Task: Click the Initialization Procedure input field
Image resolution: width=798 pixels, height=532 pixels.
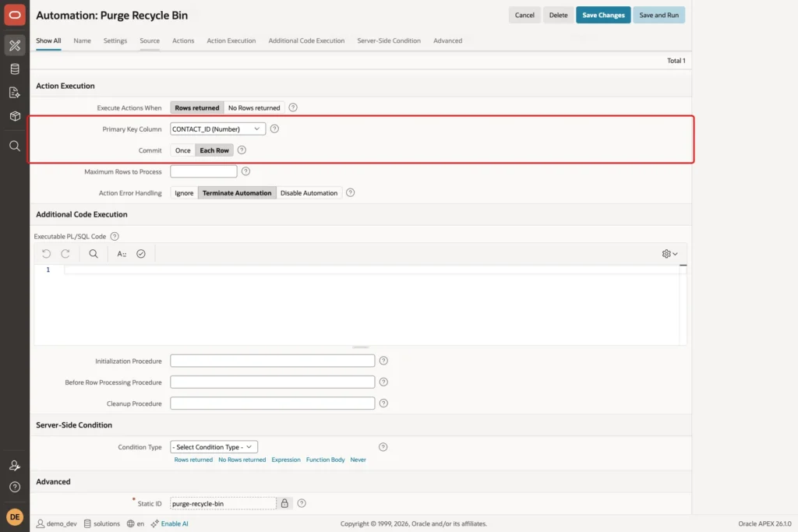Action: 272,361
